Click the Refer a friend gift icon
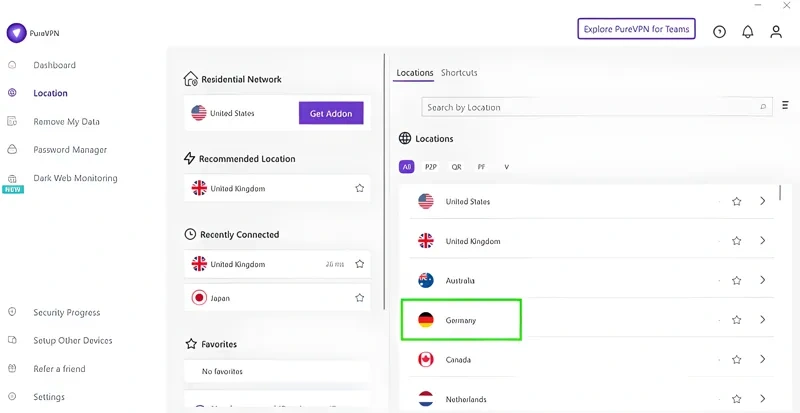 point(12,368)
